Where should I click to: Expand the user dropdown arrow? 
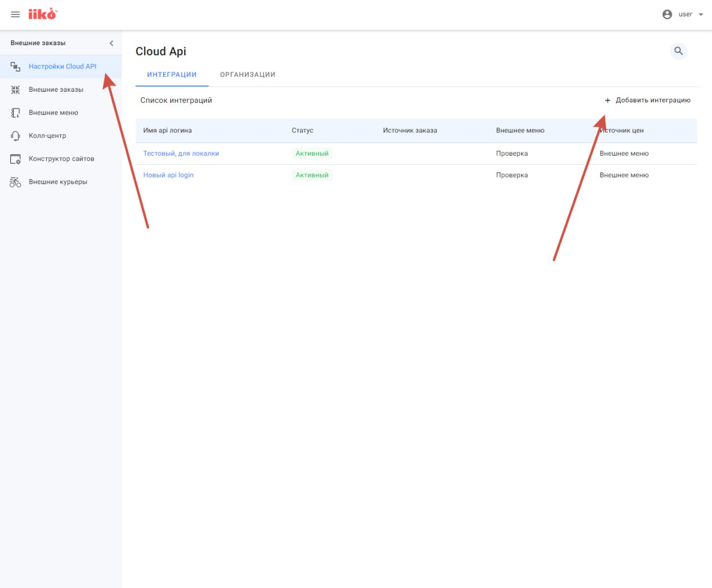701,14
